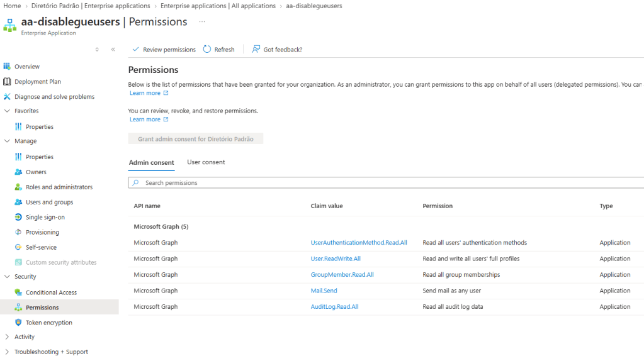This screenshot has width=644, height=361.
Task: Select the Single sign-on icon
Action: click(18, 217)
